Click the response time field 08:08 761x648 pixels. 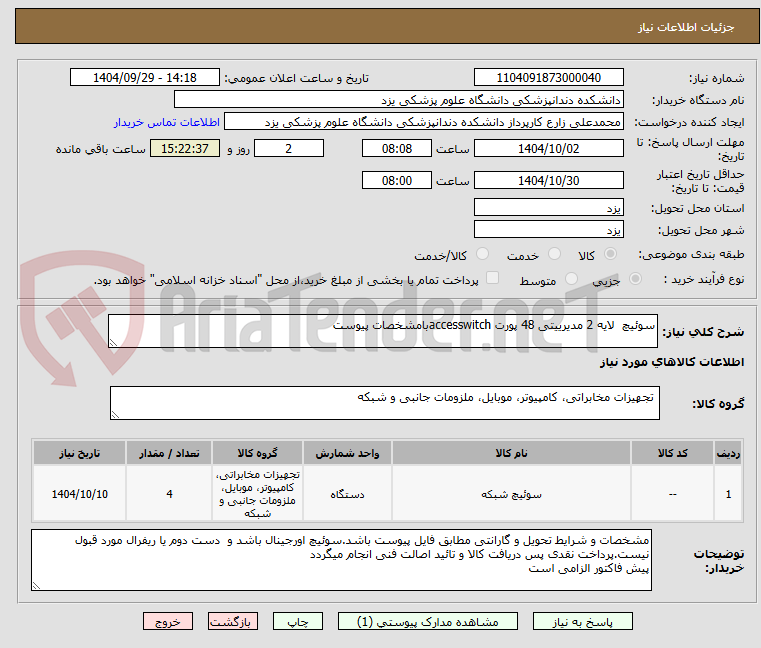point(397,149)
